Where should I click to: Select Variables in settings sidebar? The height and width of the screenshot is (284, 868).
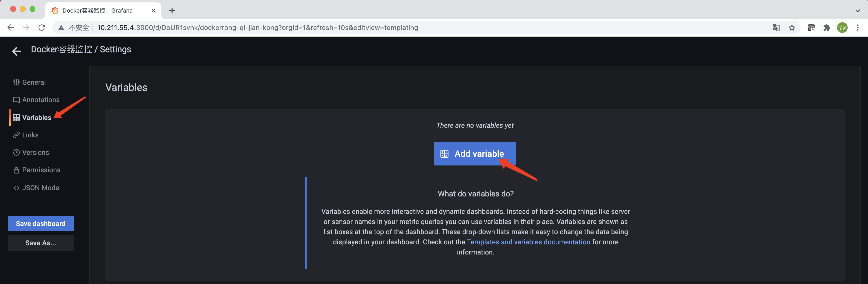tap(36, 117)
